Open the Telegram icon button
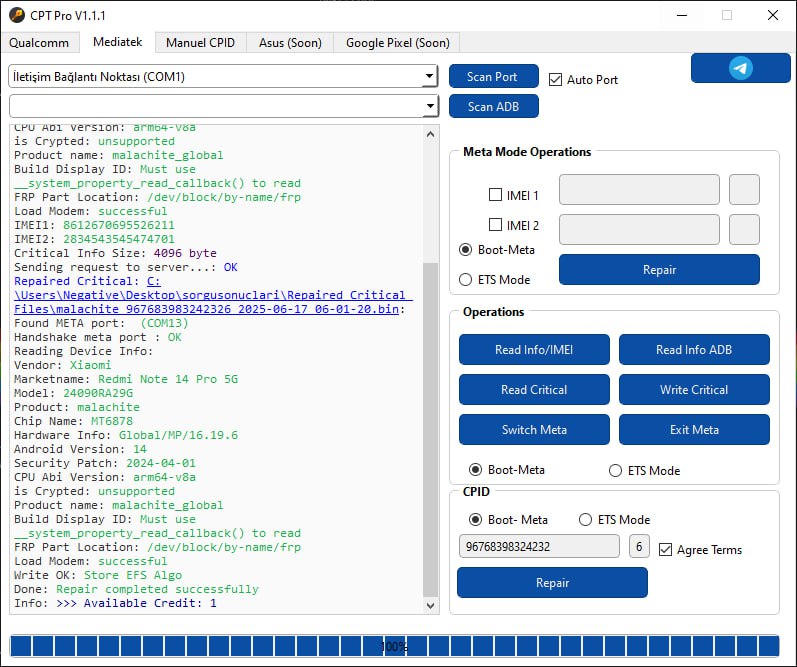 (x=740, y=68)
